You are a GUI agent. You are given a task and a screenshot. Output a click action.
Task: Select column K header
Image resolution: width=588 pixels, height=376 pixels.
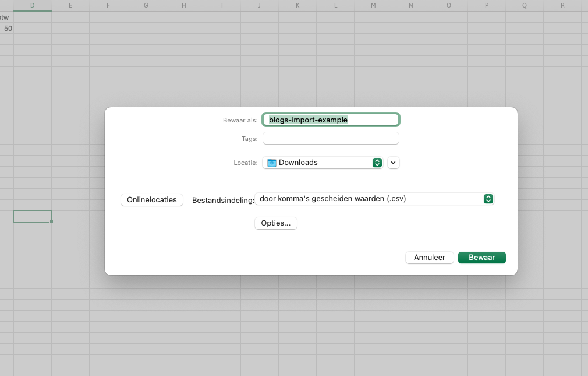(297, 5)
